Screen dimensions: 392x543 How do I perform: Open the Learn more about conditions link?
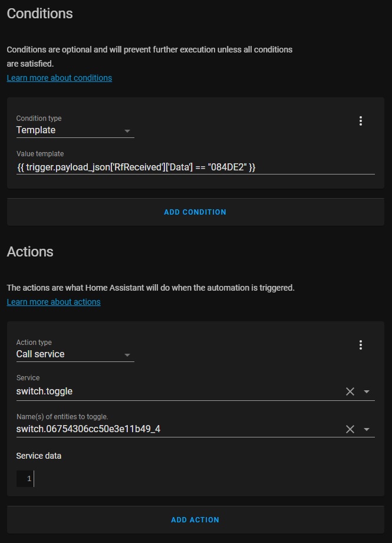[59, 78]
